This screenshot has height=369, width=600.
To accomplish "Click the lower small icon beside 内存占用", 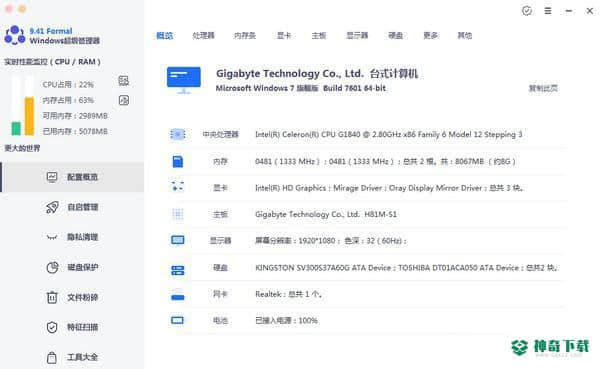I will pyautogui.click(x=124, y=100).
